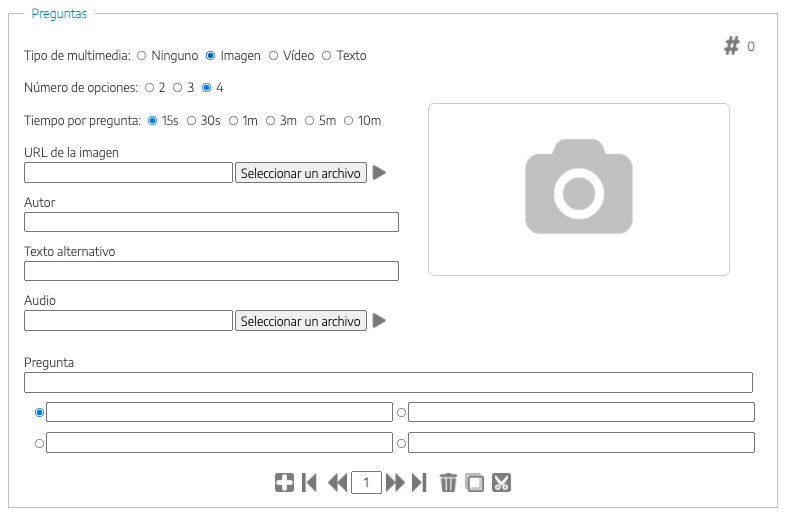This screenshot has height=516, width=788.
Task: Delete the current question with trash icon
Action: pos(448,483)
